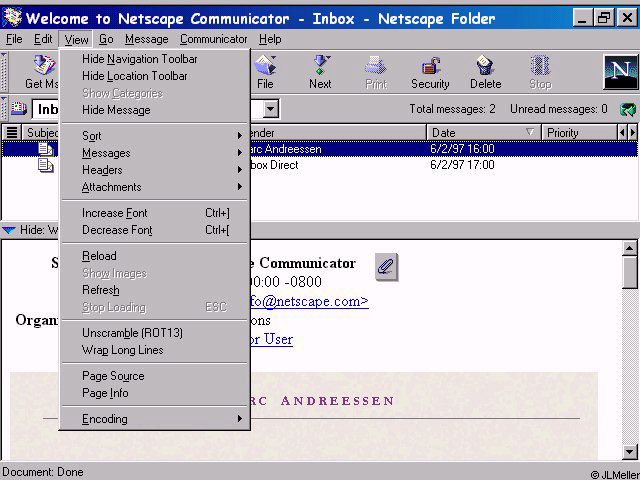
Task: Choose Hide Location Toolbar
Action: tap(154, 76)
